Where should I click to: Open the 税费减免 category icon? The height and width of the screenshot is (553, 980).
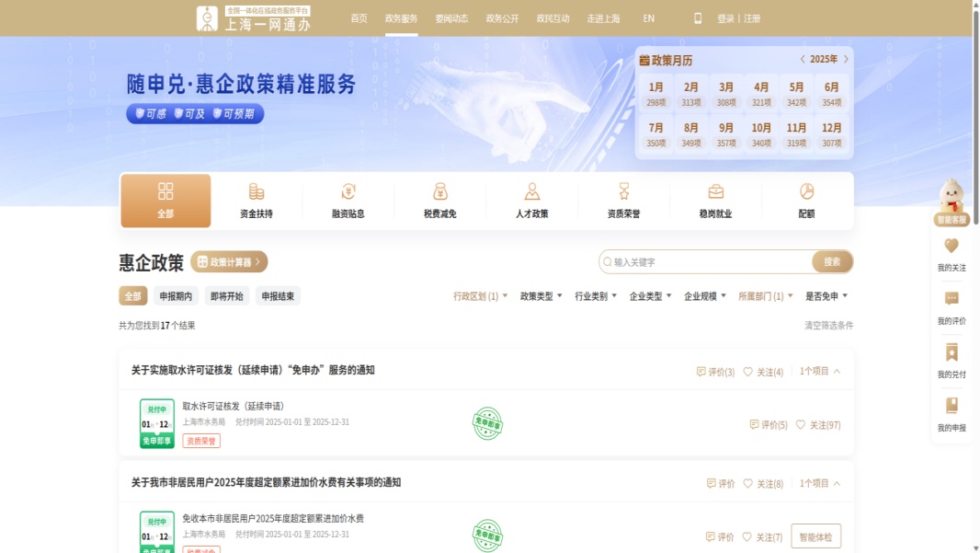[x=440, y=191]
